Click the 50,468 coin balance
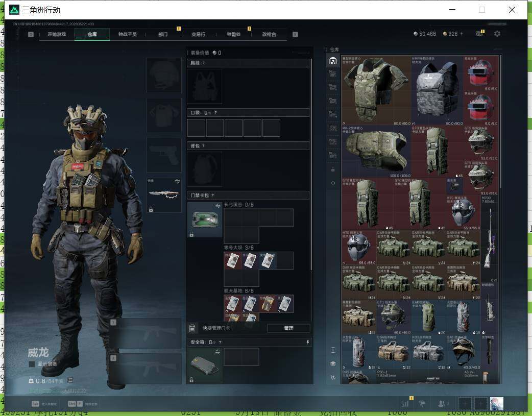 424,34
